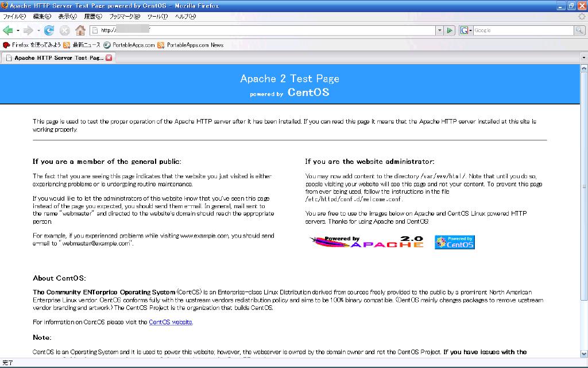Minimize the Firefox window
This screenshot has width=588, height=368.
pyautogui.click(x=560, y=6)
